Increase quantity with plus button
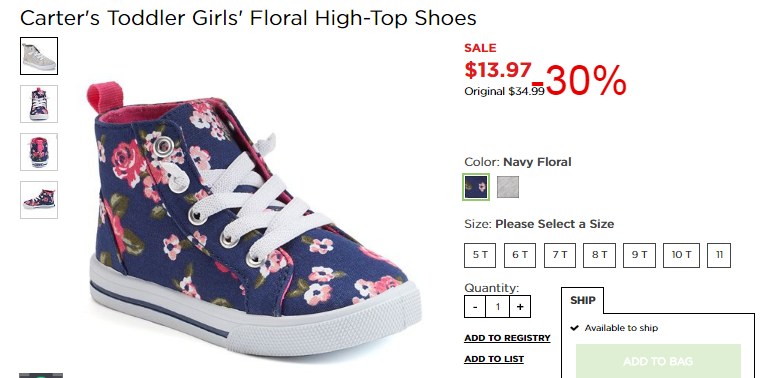The width and height of the screenshot is (763, 378). pos(520,307)
